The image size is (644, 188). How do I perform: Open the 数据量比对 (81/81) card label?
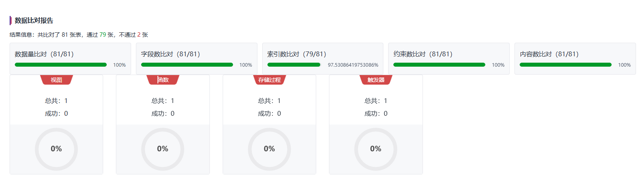coord(44,54)
